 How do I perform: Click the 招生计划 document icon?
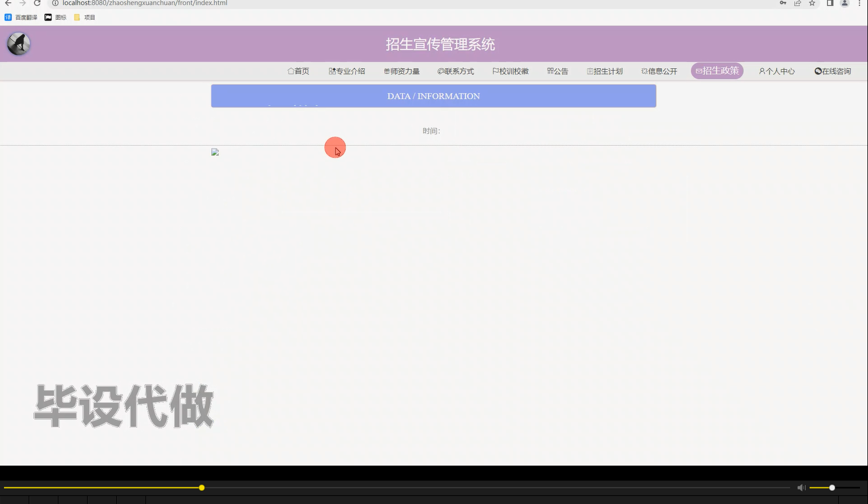click(x=590, y=71)
